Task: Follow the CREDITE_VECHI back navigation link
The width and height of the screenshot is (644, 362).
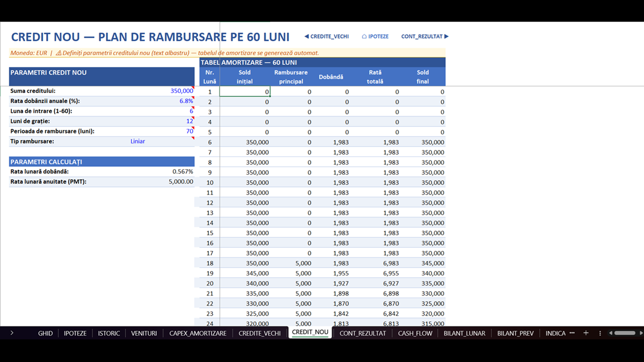Action: tap(327, 36)
